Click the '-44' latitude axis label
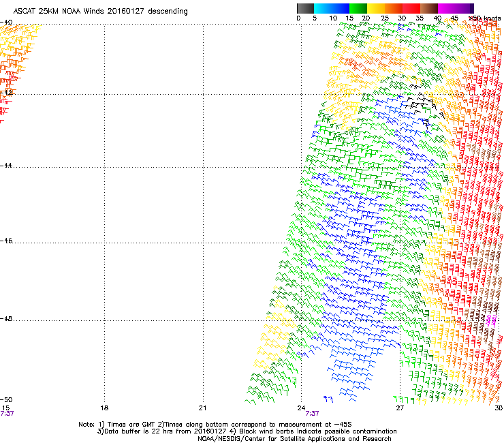Image resolution: width=504 pixels, height=443 pixels. 6,166
